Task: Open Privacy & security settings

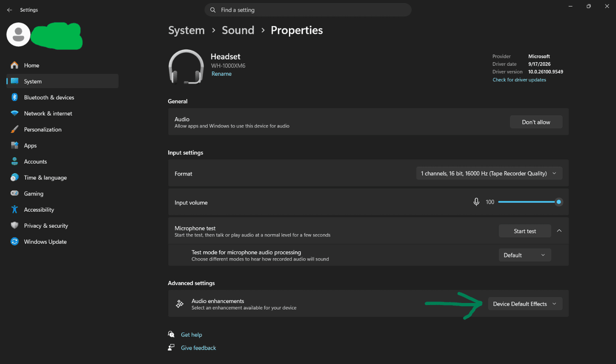Action: (x=62, y=226)
